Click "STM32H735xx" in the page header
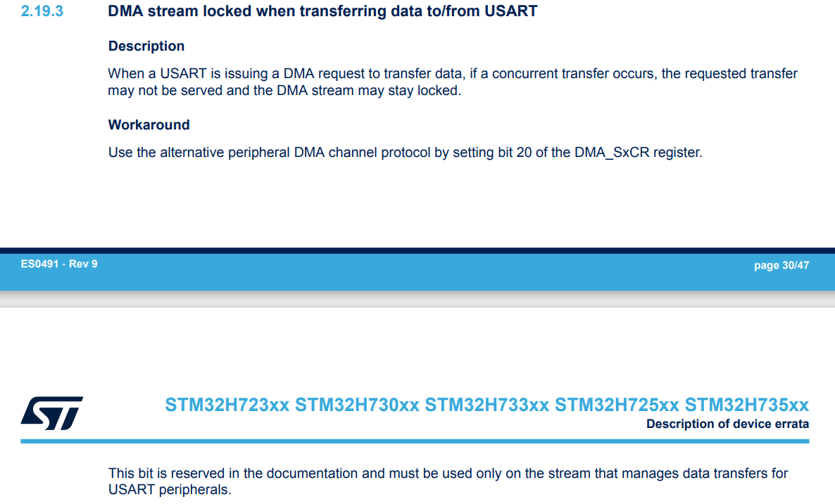Viewport: 835px width, 504px height. coord(747,405)
